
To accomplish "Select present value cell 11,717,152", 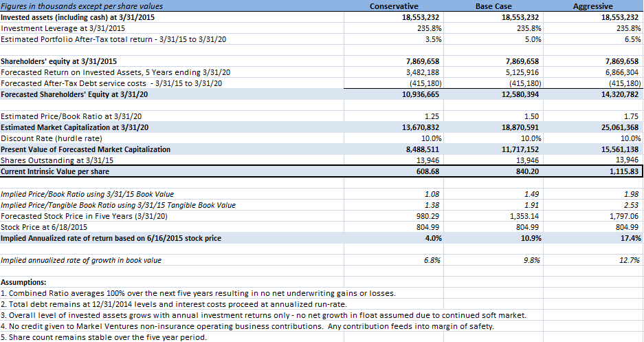I will [520, 149].
